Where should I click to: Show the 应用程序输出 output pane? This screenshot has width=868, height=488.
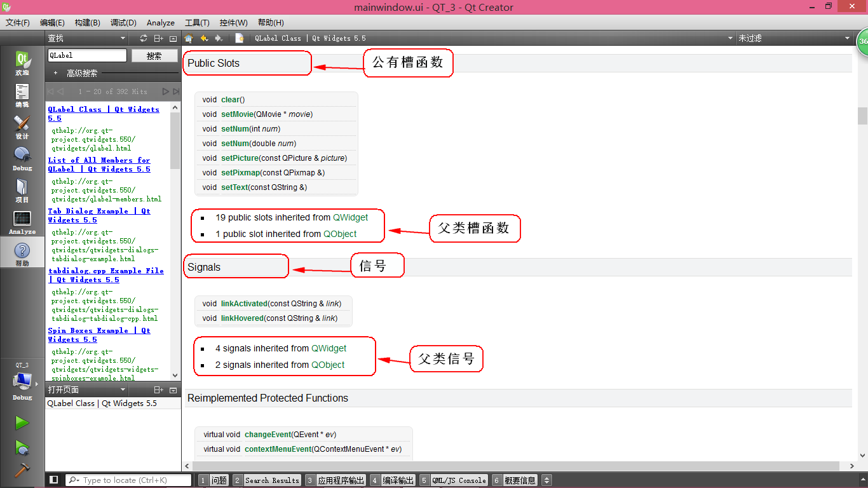[x=335, y=480]
